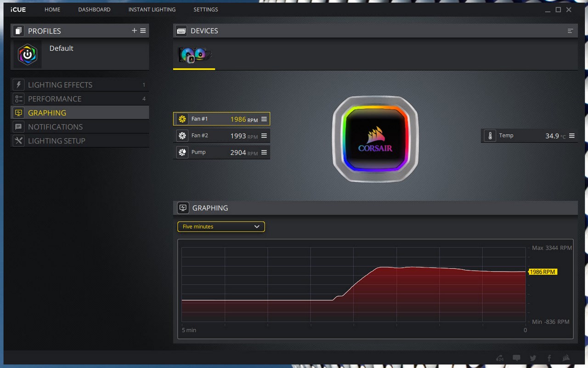This screenshot has height=368, width=588.
Task: Open the HOME menu
Action: click(x=52, y=9)
